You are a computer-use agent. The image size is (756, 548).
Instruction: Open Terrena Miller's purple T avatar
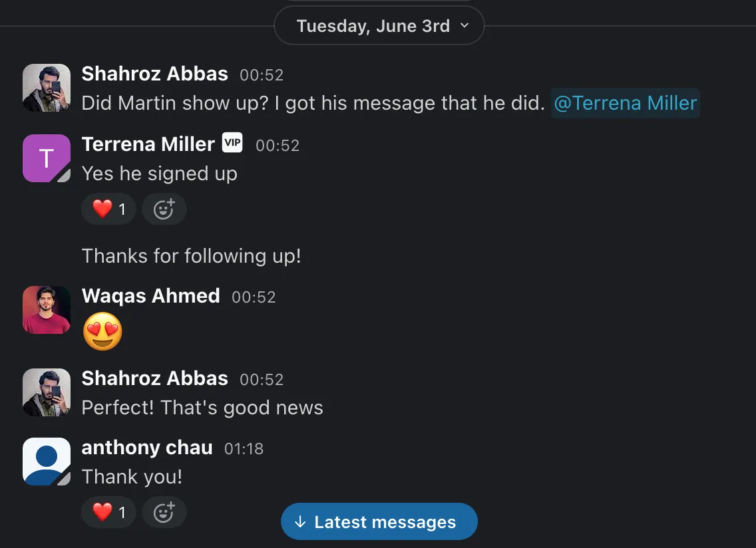pyautogui.click(x=47, y=158)
